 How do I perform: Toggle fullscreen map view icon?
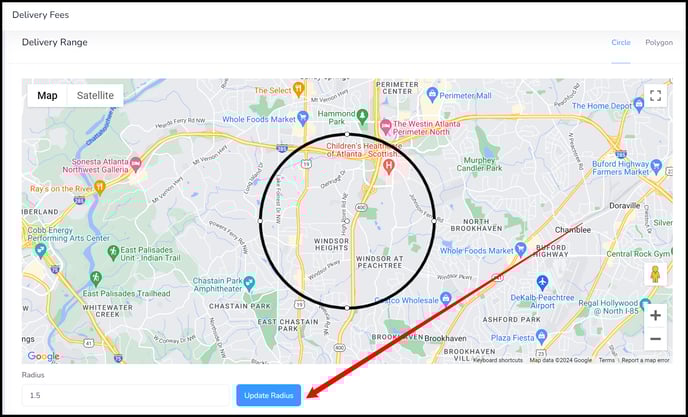click(655, 96)
